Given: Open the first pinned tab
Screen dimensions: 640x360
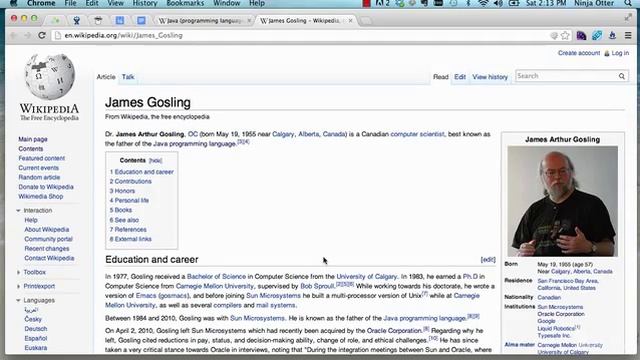Looking at the screenshot, I should pyautogui.click(x=55, y=20).
